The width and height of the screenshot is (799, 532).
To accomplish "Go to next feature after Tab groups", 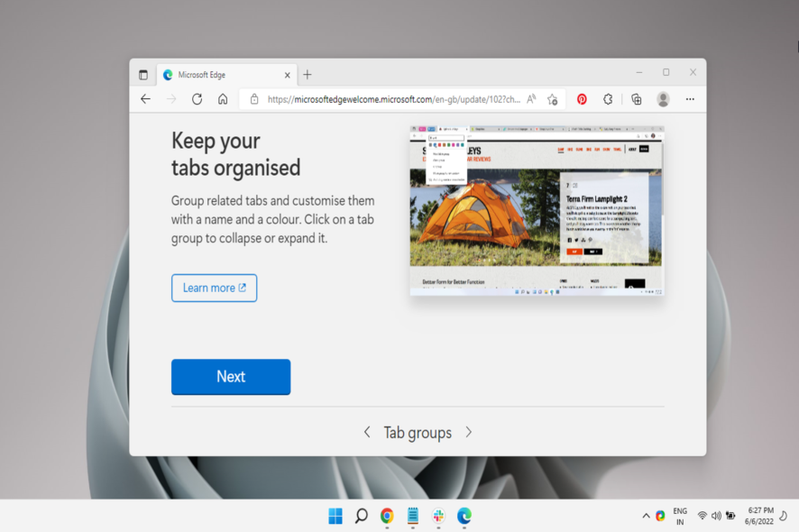I will pos(469,432).
